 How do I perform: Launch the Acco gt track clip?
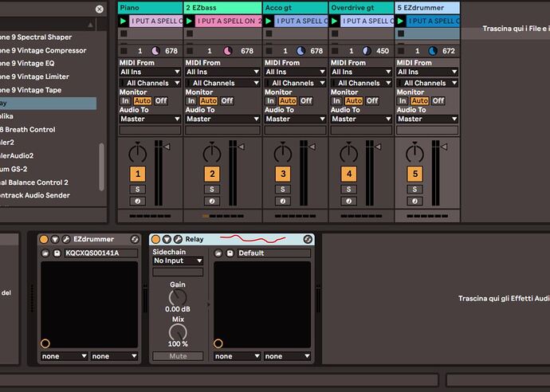point(269,21)
